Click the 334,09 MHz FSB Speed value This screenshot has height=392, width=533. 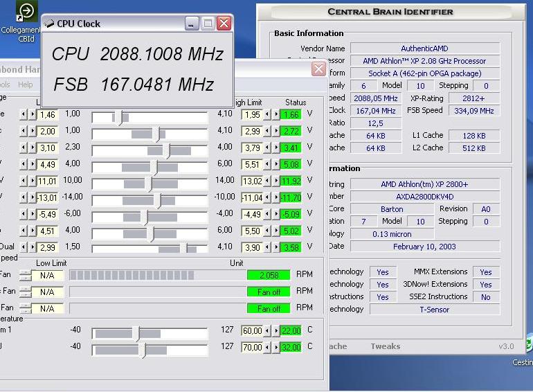point(474,111)
